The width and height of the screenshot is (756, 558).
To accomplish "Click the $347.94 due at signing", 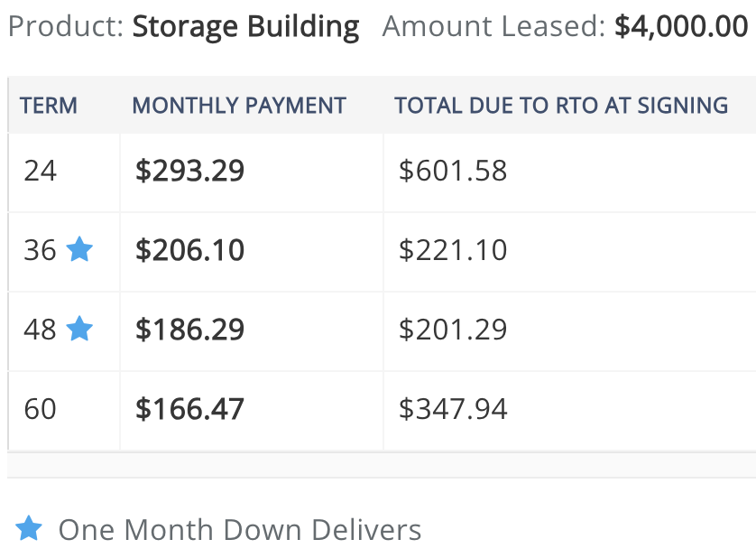I will 453,409.
